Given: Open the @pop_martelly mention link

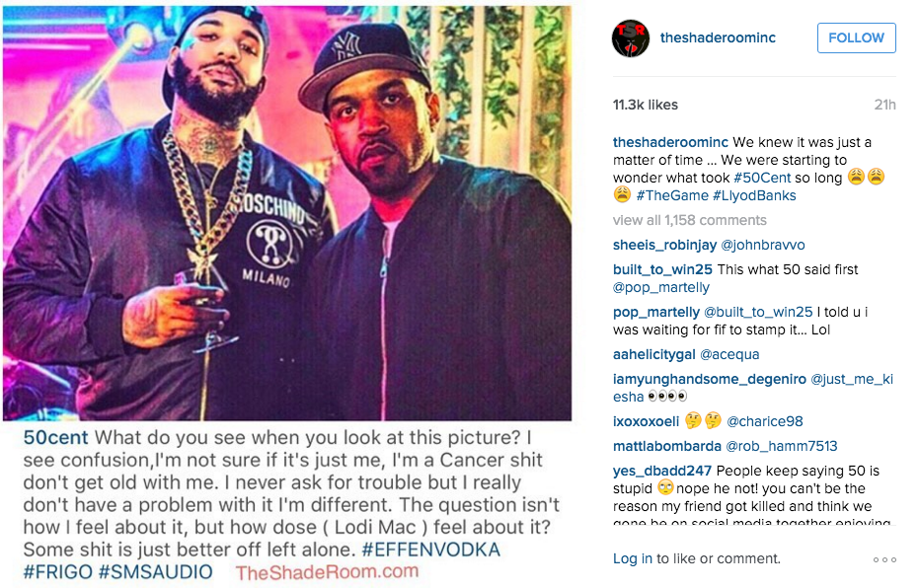Looking at the screenshot, I should [x=661, y=287].
